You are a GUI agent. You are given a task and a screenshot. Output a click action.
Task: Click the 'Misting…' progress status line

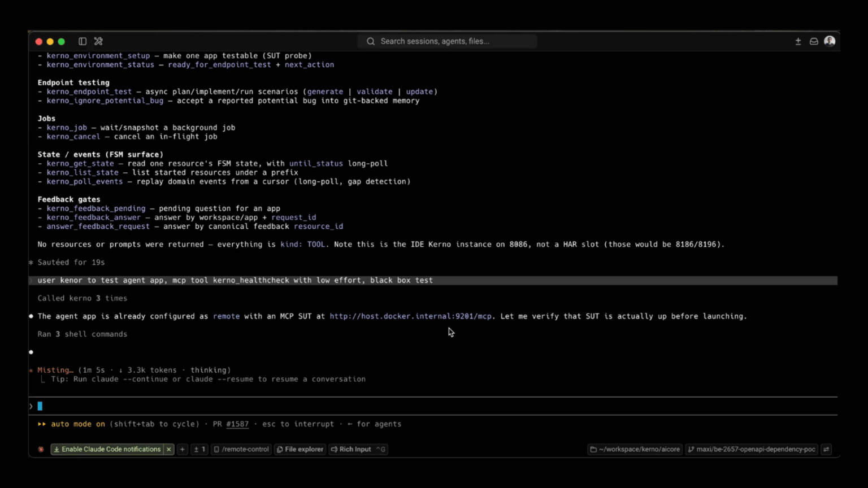(x=134, y=371)
